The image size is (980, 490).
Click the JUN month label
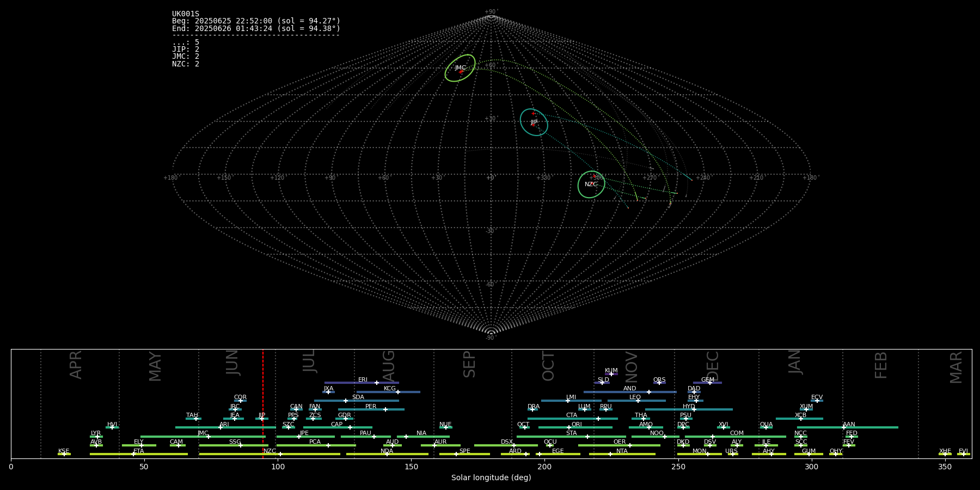pyautogui.click(x=233, y=362)
